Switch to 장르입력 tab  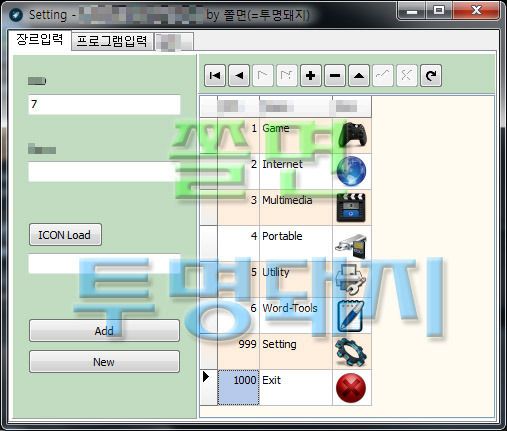(39, 40)
